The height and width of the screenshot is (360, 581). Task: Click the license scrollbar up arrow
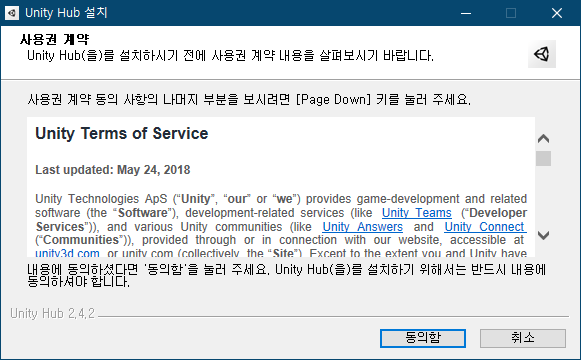click(543, 139)
